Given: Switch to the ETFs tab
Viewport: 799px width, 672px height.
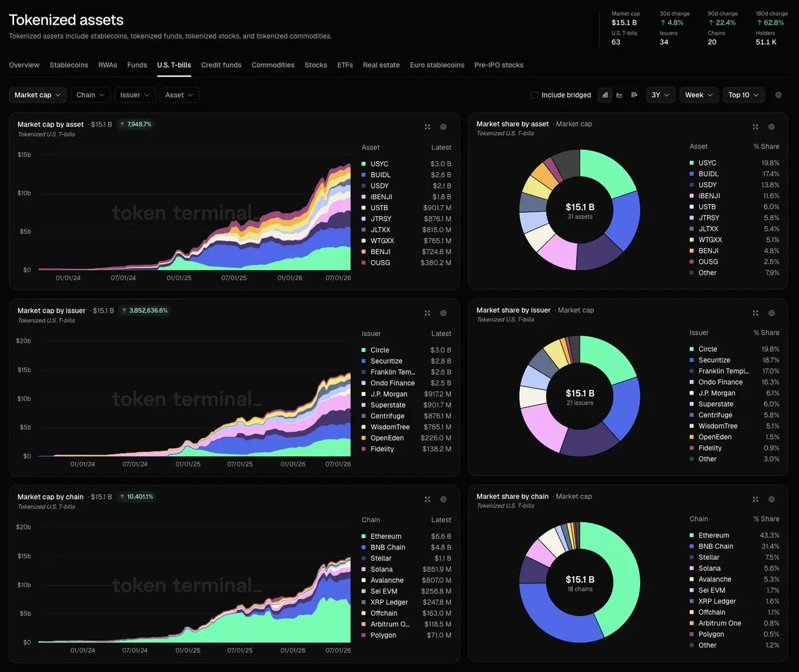Looking at the screenshot, I should [x=345, y=65].
